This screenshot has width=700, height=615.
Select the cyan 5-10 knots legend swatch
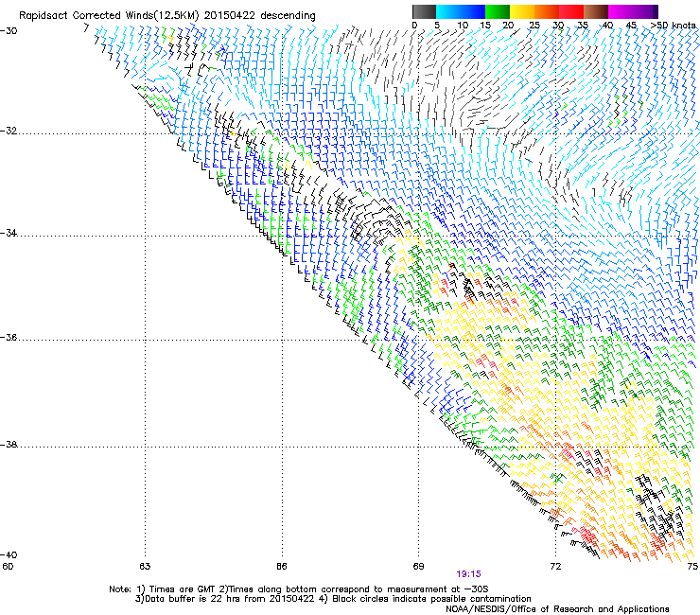point(448,11)
